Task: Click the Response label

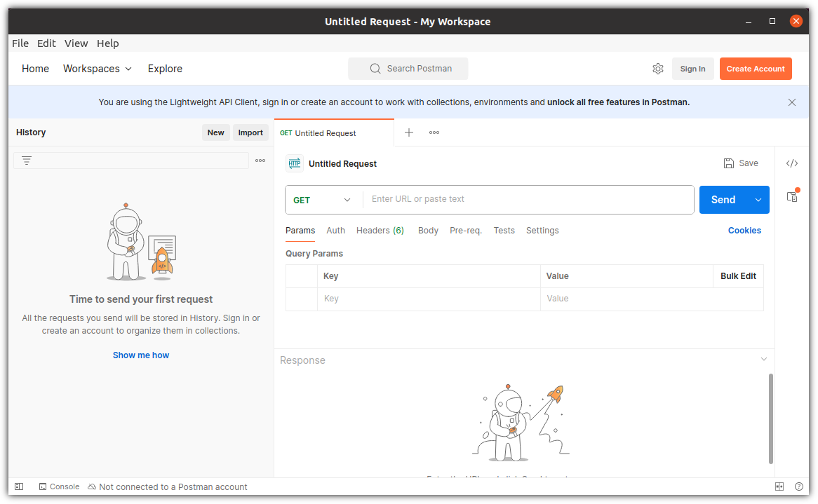Action: pos(302,360)
